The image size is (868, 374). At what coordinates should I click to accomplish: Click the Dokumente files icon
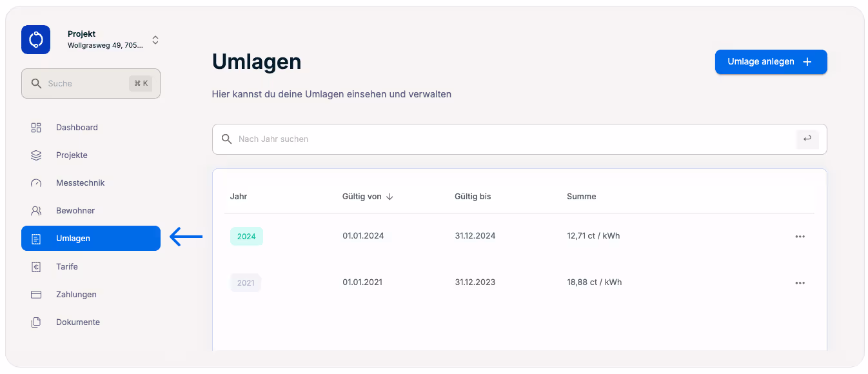pyautogui.click(x=36, y=322)
